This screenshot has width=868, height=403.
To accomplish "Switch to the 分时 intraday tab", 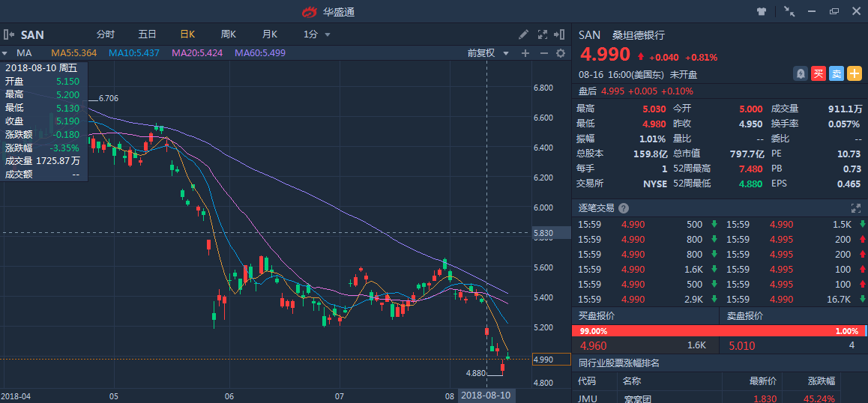I will point(106,34).
